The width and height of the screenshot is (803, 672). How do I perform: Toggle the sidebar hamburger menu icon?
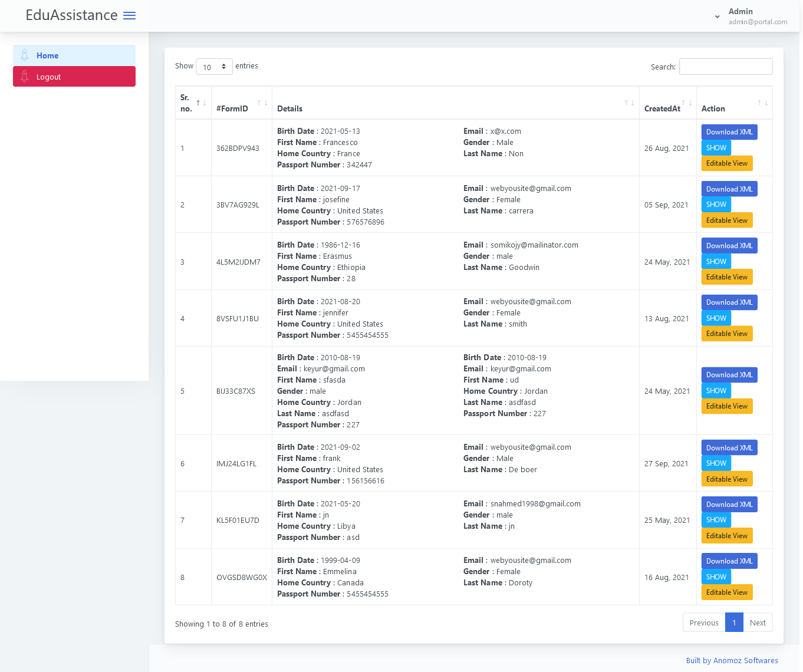[129, 16]
